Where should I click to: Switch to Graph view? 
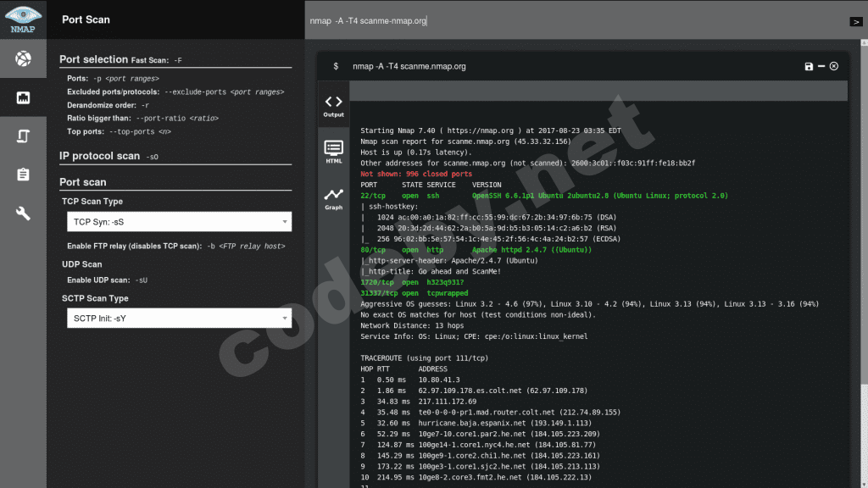(x=333, y=198)
